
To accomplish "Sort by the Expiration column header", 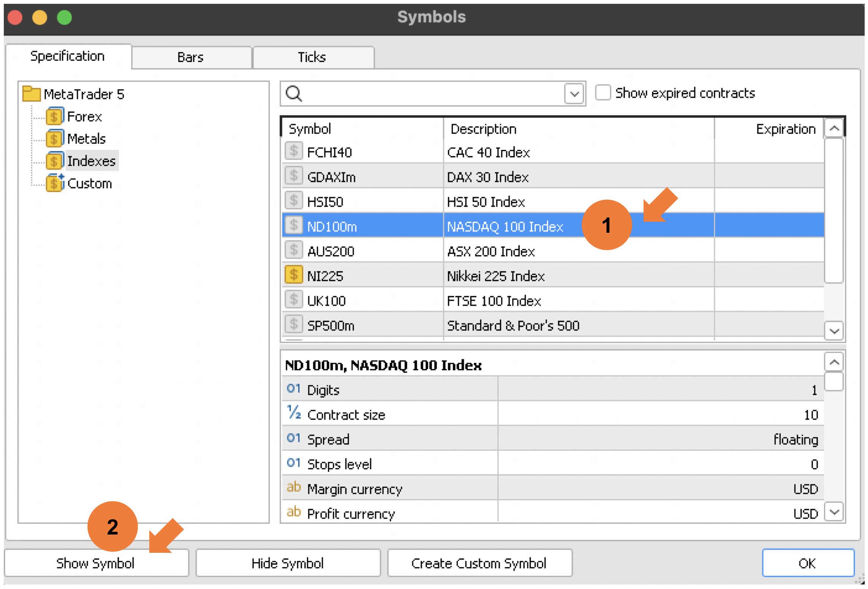I will tap(769, 129).
